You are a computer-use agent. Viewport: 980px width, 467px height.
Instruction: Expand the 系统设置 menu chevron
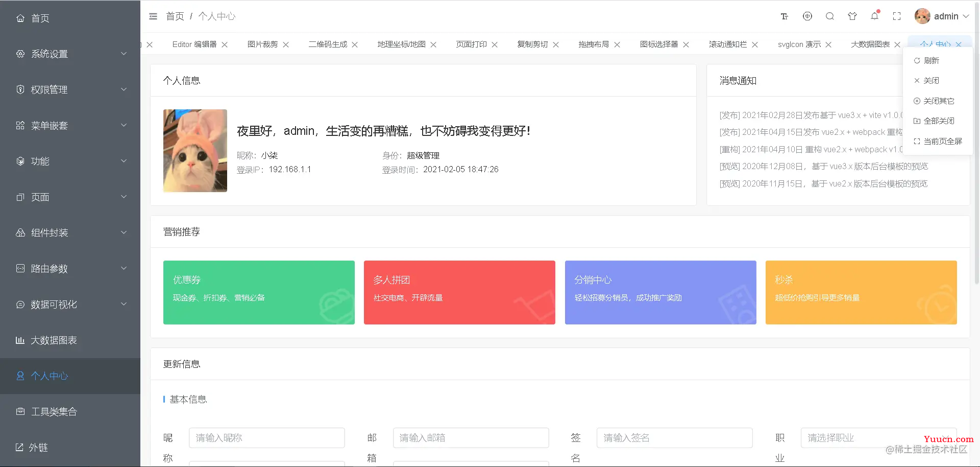(124, 54)
